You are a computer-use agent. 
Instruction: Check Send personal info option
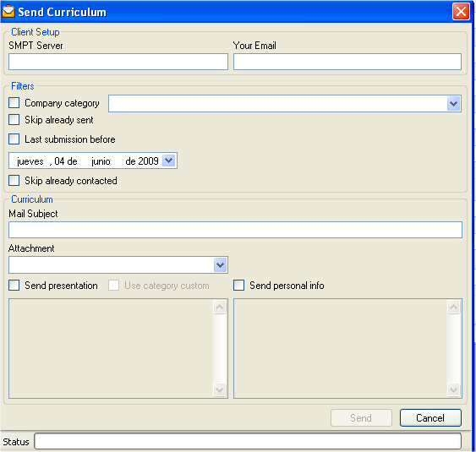pyautogui.click(x=238, y=286)
